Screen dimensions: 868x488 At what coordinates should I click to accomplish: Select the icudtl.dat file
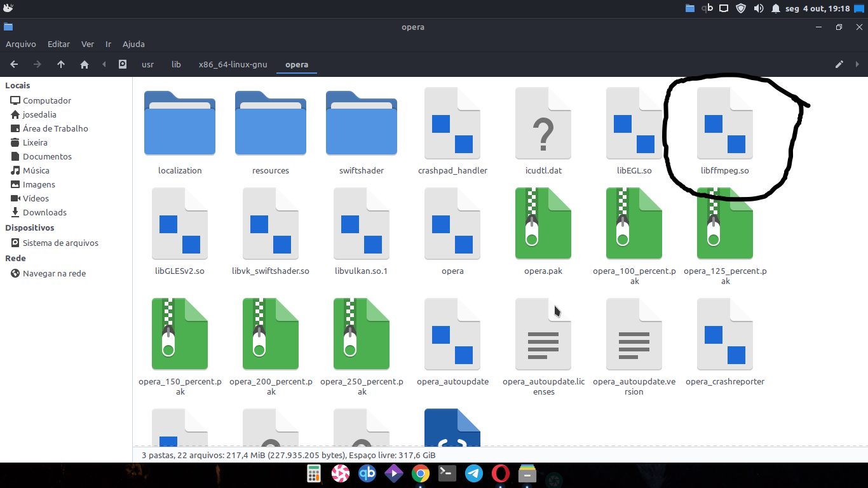pyautogui.click(x=543, y=123)
